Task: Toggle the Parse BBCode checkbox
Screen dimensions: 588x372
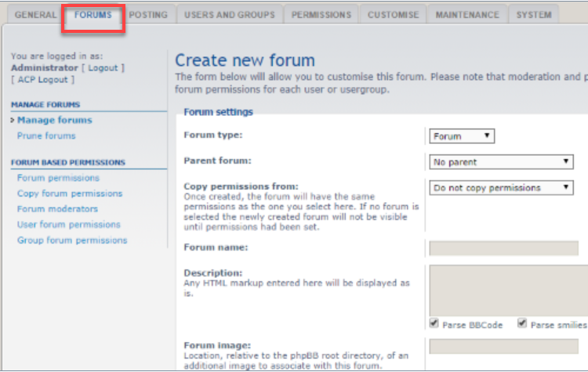Action: [x=434, y=324]
